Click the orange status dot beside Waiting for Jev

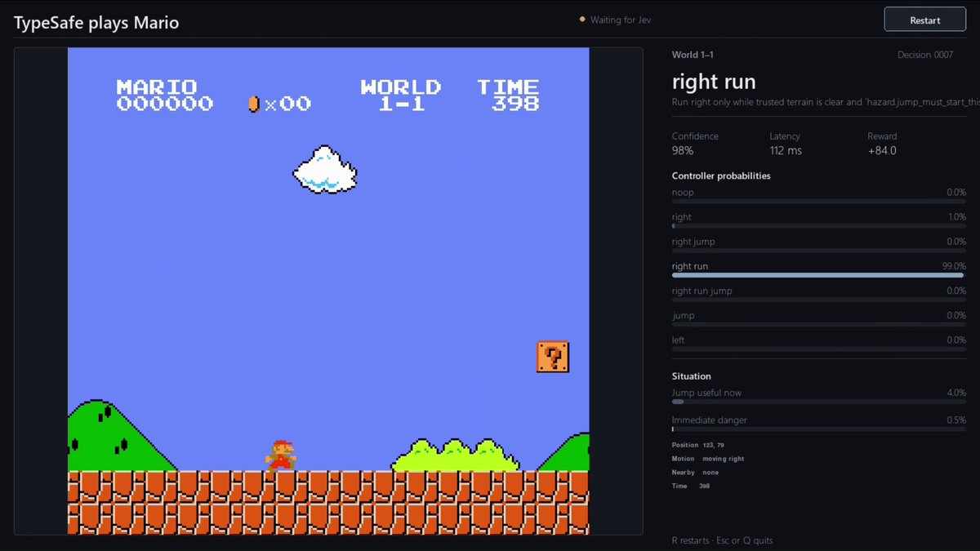pos(582,19)
